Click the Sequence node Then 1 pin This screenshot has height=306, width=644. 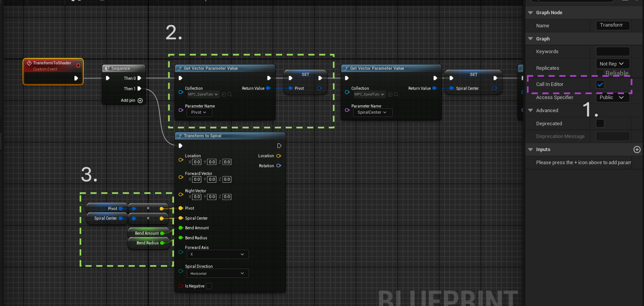pos(139,89)
